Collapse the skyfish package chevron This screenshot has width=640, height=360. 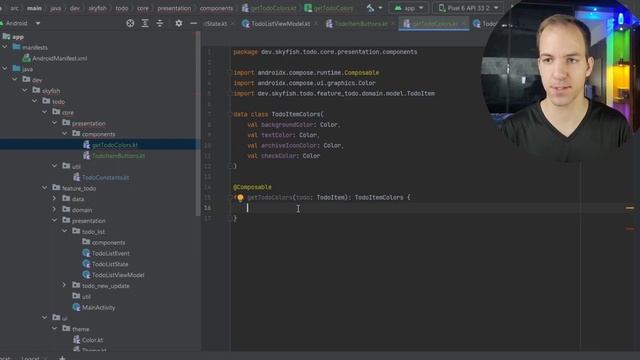25,90
